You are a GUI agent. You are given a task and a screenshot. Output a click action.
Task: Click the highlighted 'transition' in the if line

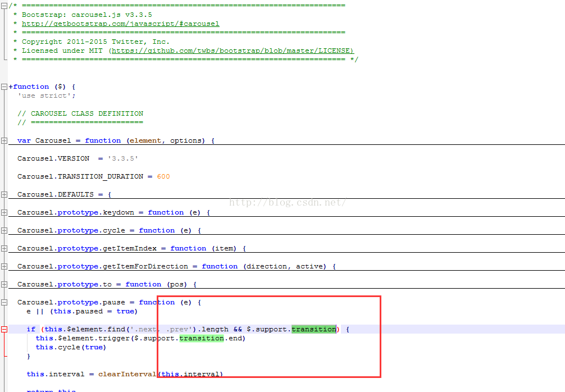click(x=314, y=329)
